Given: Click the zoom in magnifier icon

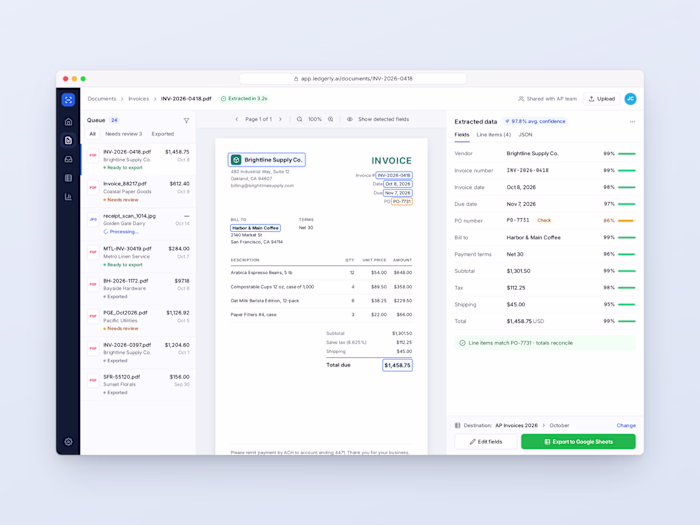Looking at the screenshot, I should pos(331,119).
